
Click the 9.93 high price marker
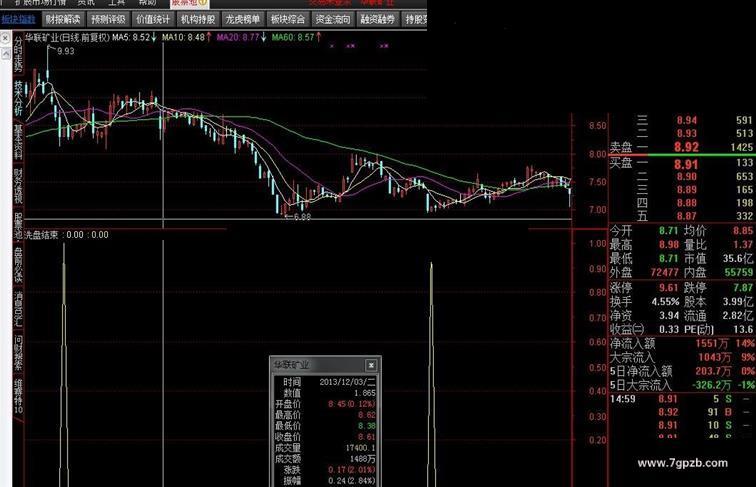click(x=66, y=51)
